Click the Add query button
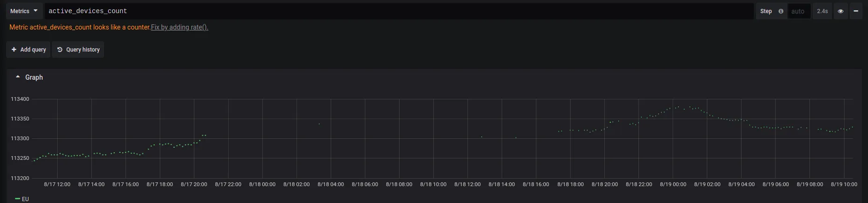 tap(29, 49)
